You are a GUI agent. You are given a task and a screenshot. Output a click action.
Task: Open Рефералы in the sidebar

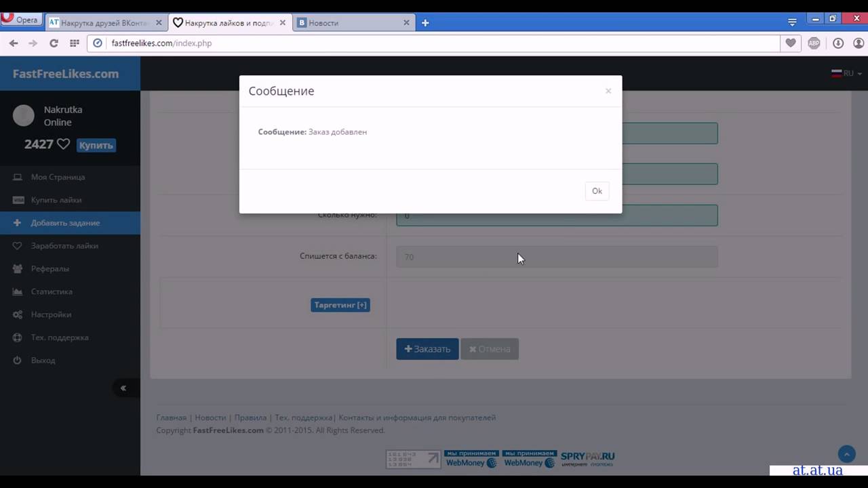[x=70, y=269]
